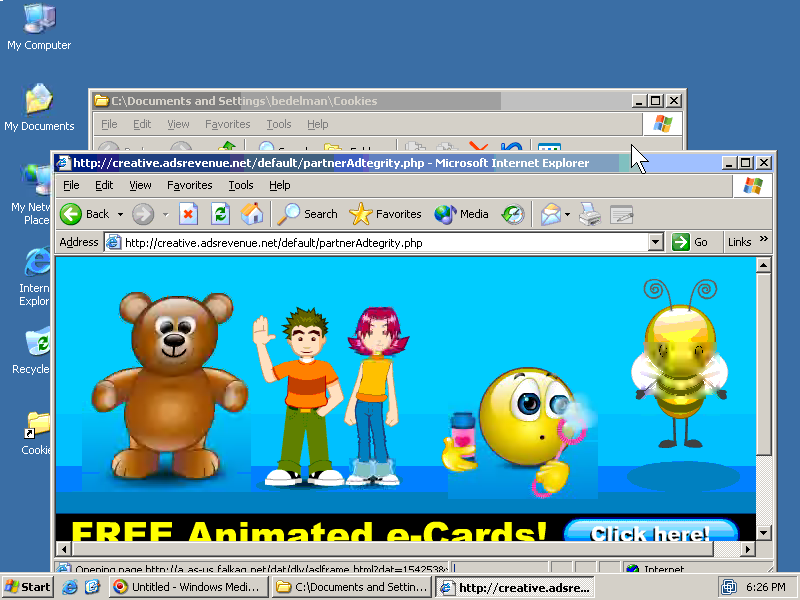Open the File menu in Internet Explorer
800x600 pixels.
pyautogui.click(x=71, y=185)
